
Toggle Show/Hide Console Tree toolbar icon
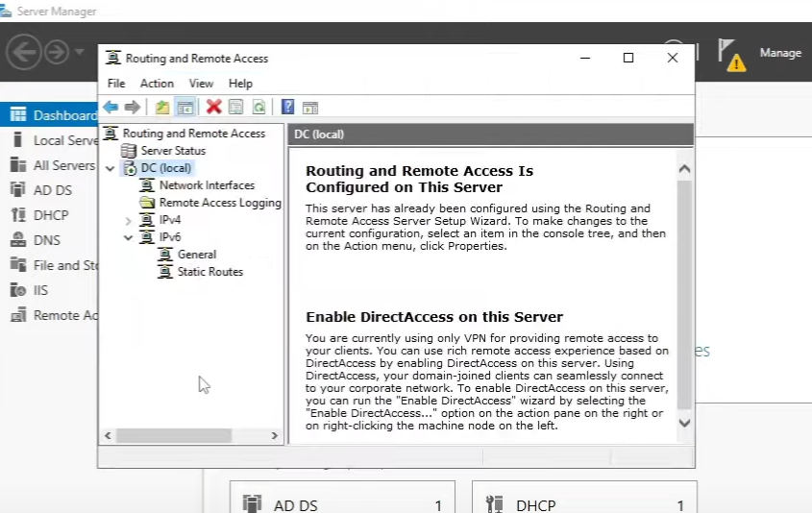[185, 108]
